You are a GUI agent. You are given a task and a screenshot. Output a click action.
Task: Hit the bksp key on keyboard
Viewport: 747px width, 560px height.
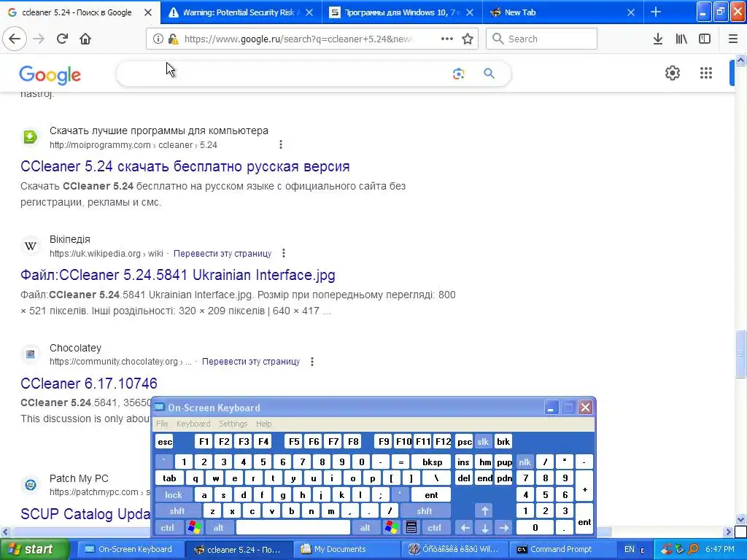pyautogui.click(x=433, y=462)
